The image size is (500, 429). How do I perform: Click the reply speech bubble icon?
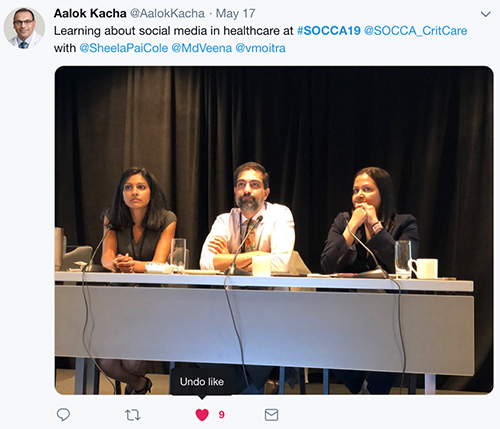tap(63, 415)
